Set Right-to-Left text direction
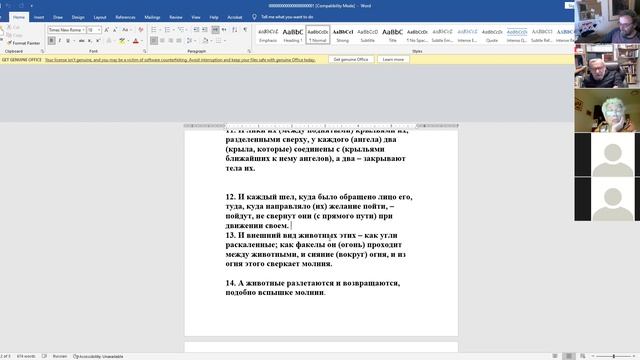This screenshot has height=360, width=640. coord(224,29)
